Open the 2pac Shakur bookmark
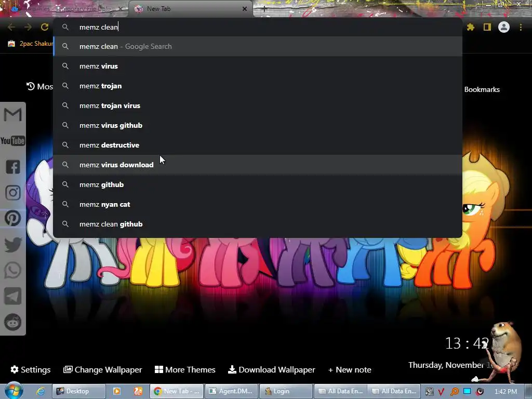 click(x=31, y=44)
